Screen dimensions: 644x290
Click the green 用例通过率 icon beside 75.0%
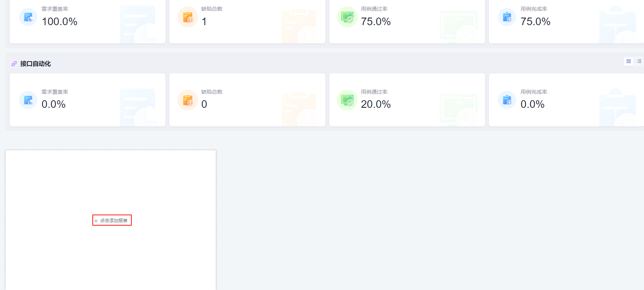click(x=347, y=17)
